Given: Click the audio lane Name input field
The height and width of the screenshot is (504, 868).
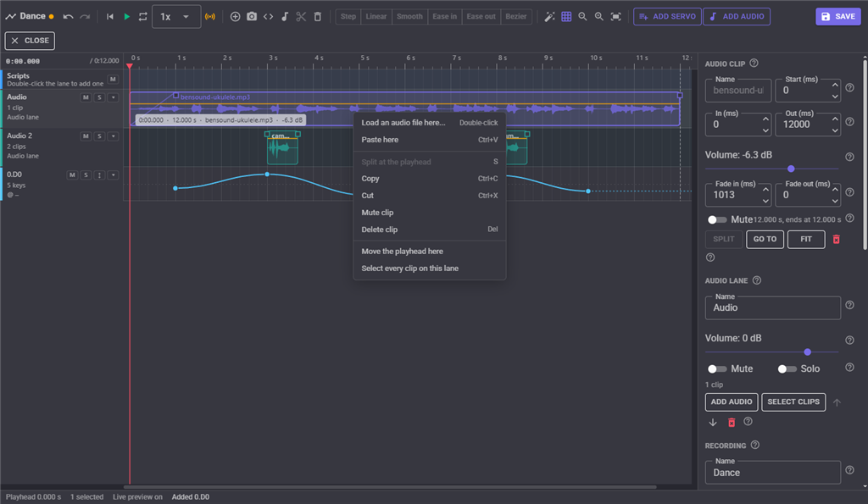Looking at the screenshot, I should [x=773, y=307].
